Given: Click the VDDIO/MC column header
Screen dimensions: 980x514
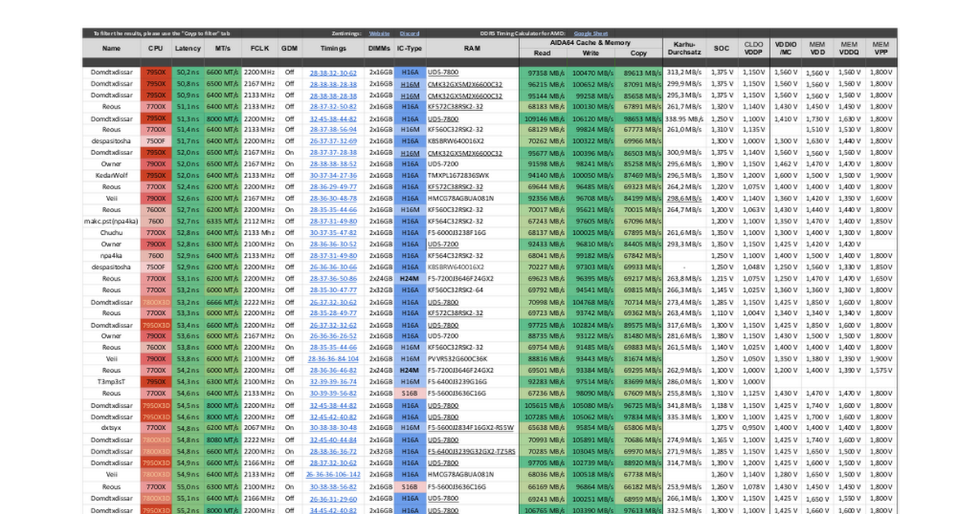Looking at the screenshot, I should pos(786,48).
